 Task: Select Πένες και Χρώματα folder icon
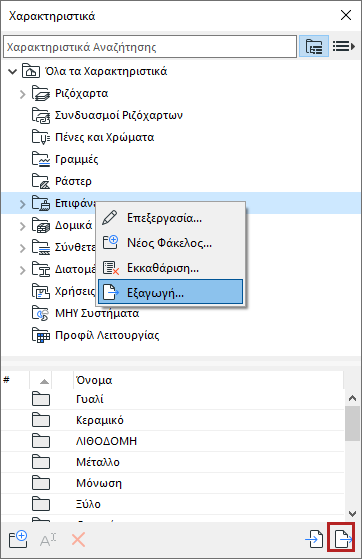click(41, 137)
